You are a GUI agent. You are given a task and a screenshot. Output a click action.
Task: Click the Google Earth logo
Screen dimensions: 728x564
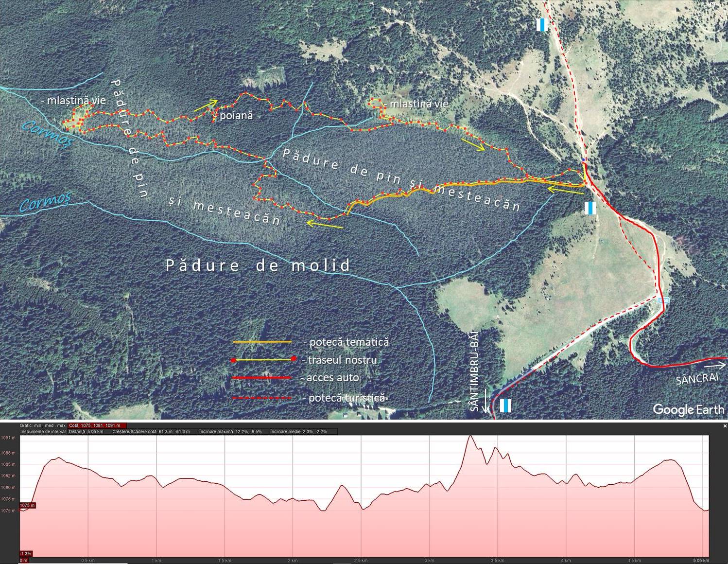[688, 409]
